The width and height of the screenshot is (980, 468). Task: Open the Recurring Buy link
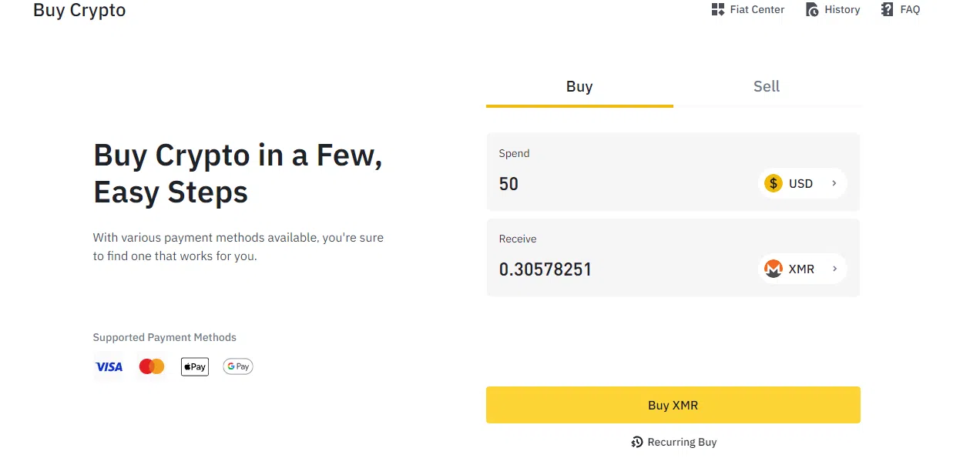click(x=682, y=442)
